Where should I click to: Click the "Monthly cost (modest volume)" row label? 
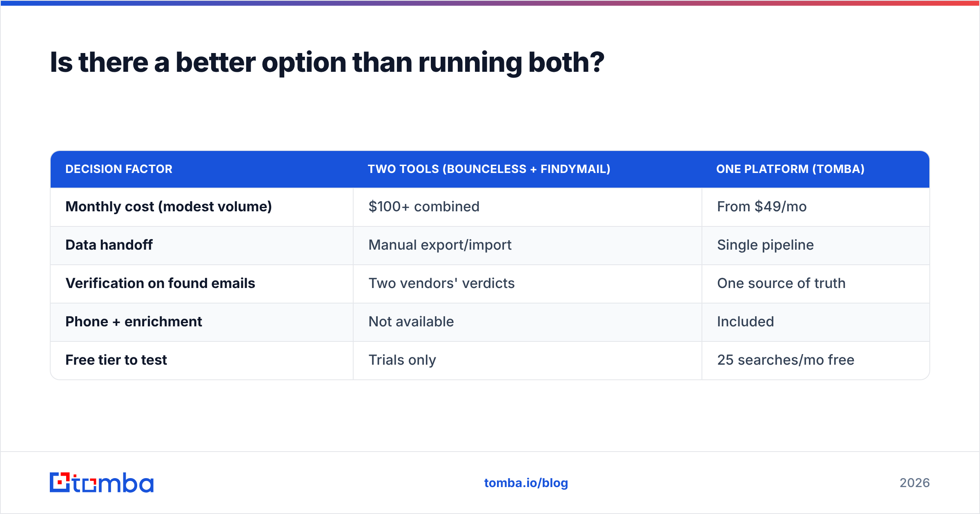click(169, 207)
